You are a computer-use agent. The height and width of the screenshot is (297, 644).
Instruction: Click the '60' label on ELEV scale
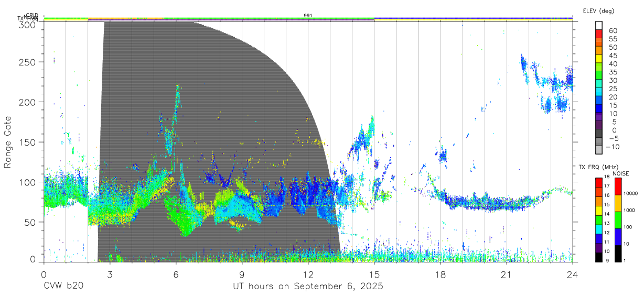(x=614, y=31)
